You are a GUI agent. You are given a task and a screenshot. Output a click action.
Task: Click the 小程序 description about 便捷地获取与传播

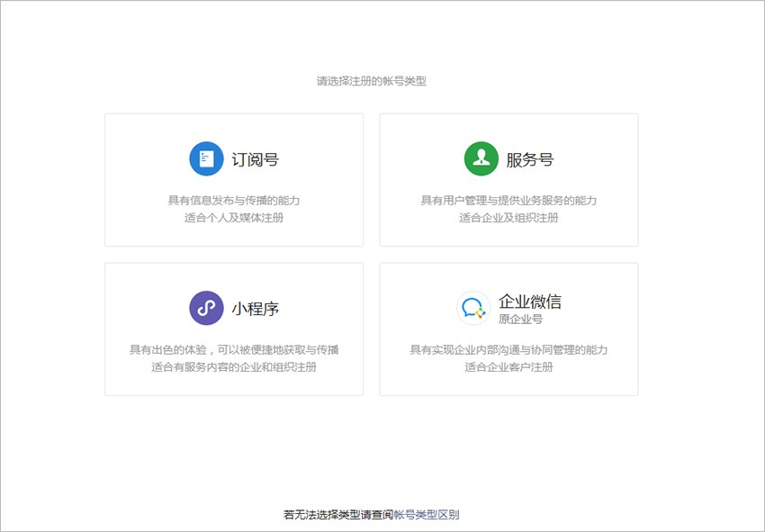[233, 349]
